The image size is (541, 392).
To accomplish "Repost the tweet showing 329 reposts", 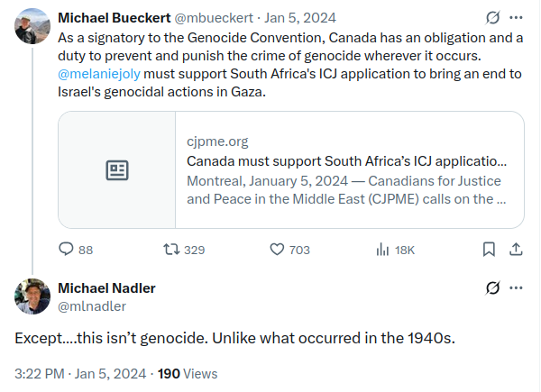I will 171,249.
